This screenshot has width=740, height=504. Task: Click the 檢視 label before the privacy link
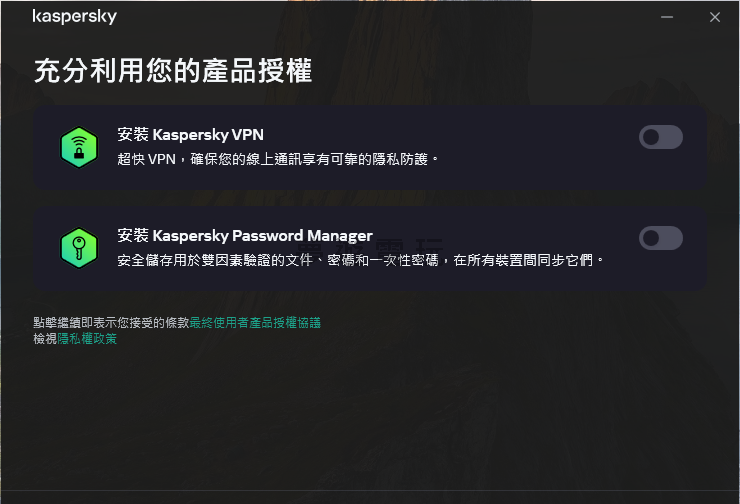pos(45,339)
